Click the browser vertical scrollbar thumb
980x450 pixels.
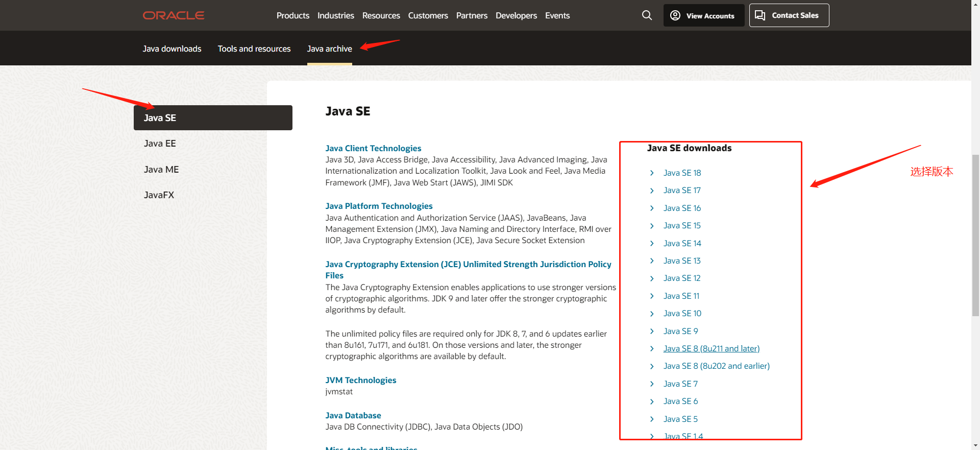tap(975, 235)
